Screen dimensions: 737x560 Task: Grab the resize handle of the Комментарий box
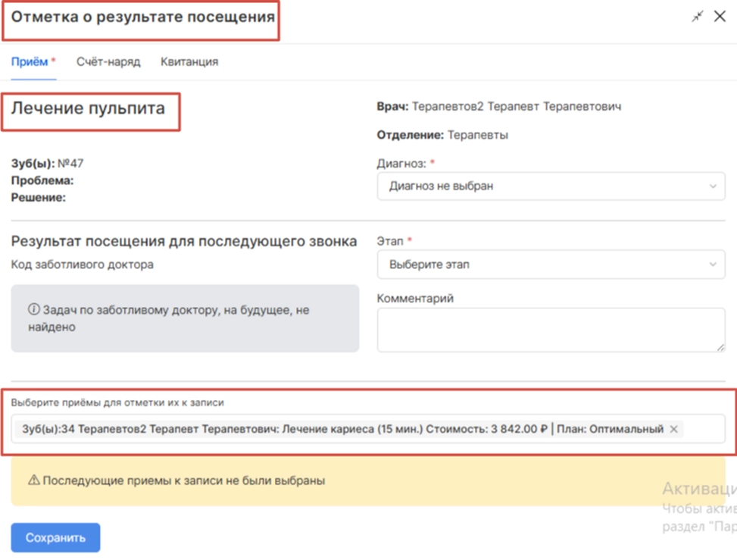tap(720, 346)
